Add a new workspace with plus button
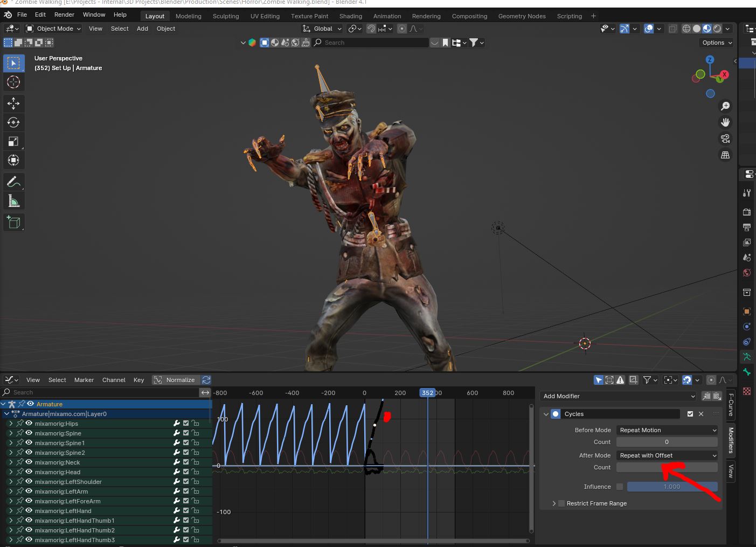Screen dimensions: 756x547 [594, 16]
